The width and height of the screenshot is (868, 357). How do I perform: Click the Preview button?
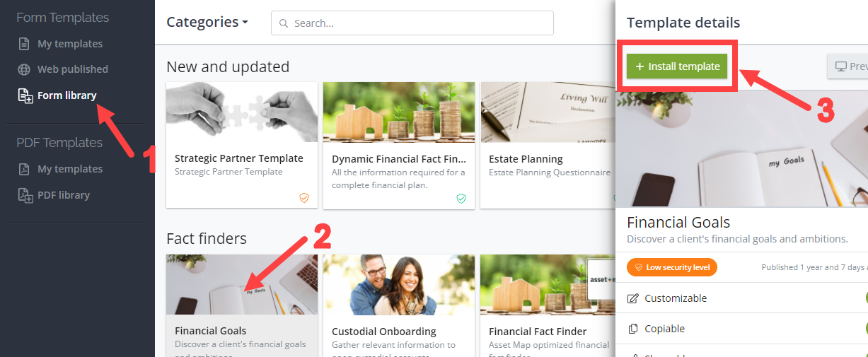click(848, 66)
